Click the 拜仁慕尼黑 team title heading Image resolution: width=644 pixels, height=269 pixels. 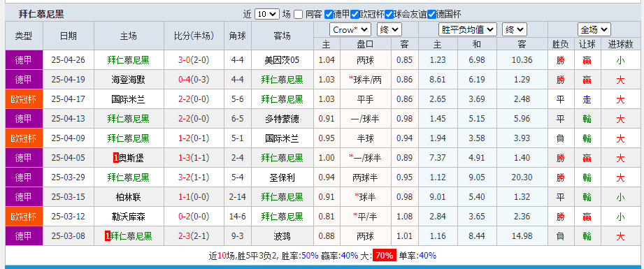click(x=41, y=15)
